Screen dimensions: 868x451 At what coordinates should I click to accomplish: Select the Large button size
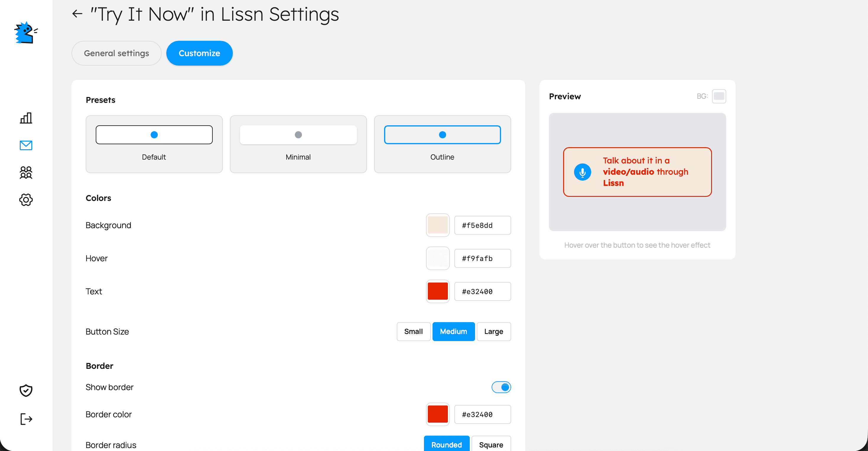click(493, 331)
